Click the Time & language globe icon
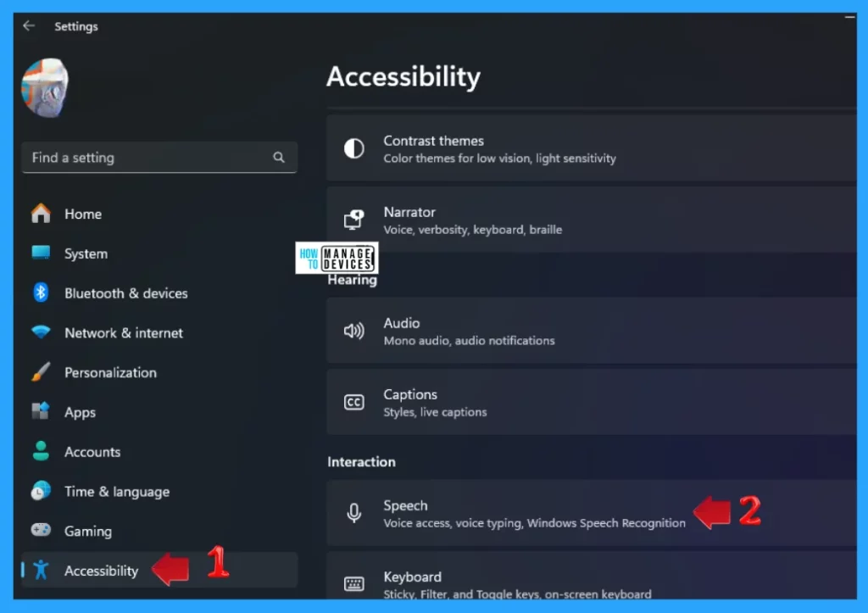Viewport: 868px width, 613px height. tap(41, 491)
